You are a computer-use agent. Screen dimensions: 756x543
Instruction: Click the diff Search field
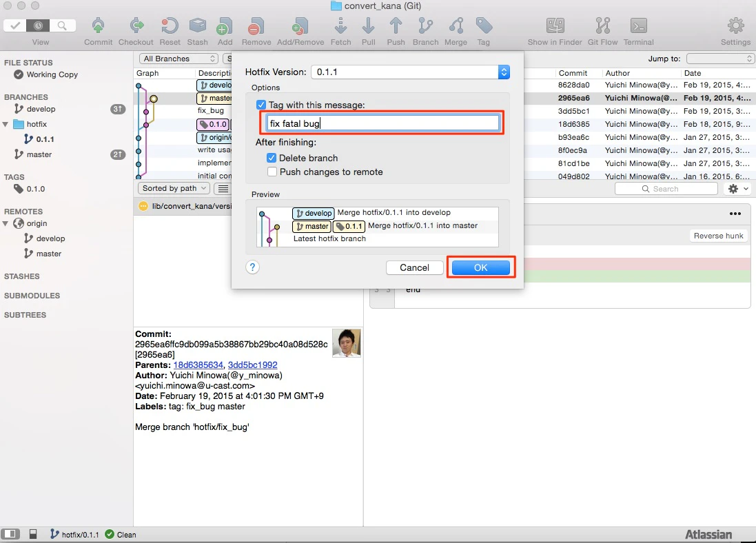(x=666, y=189)
